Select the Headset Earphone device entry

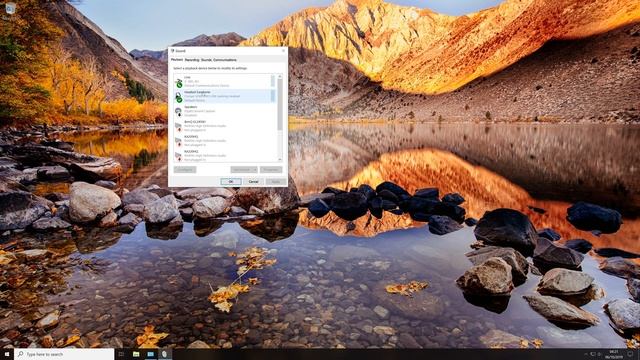coord(224,96)
